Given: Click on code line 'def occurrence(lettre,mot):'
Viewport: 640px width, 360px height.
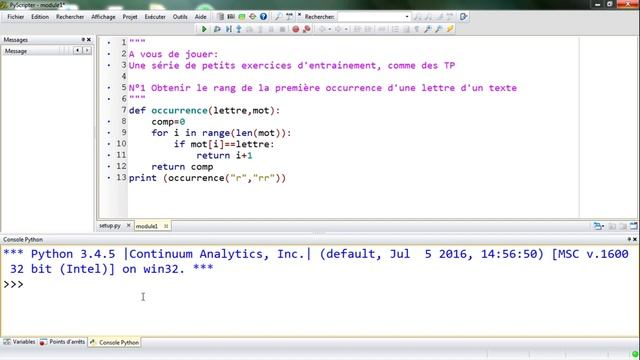Looking at the screenshot, I should point(204,110).
